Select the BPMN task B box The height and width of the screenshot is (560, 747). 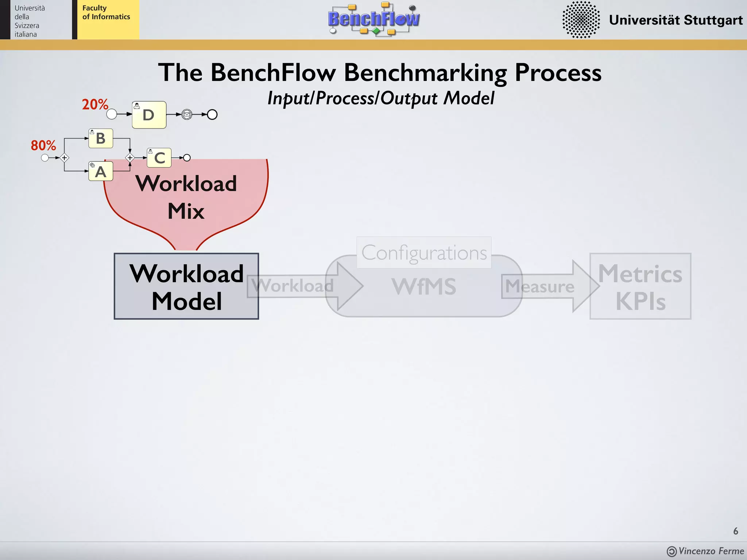pyautogui.click(x=101, y=138)
